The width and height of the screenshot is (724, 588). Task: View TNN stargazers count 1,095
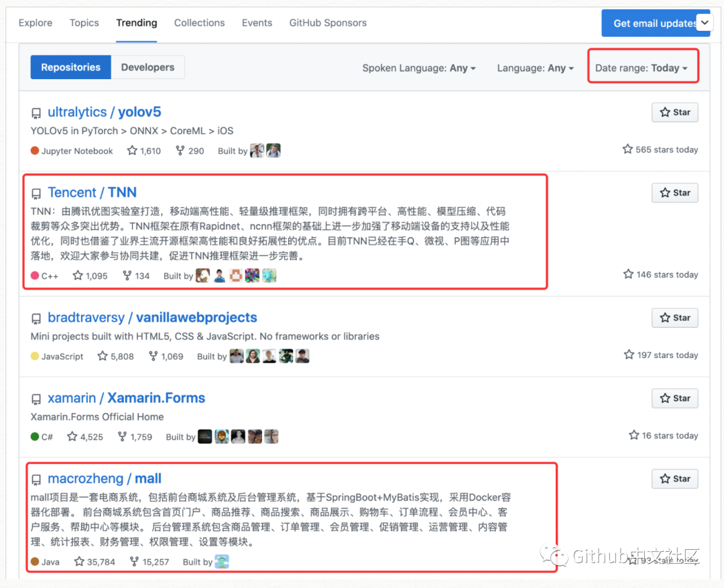coord(90,276)
